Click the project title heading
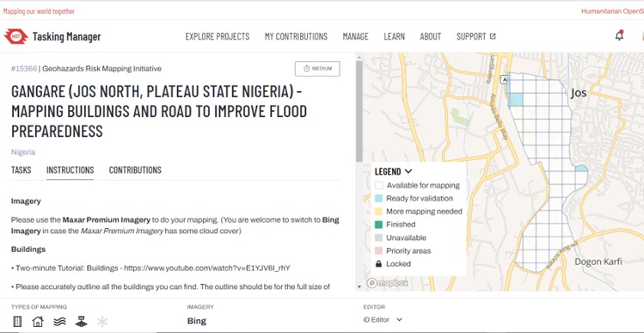 (x=159, y=111)
